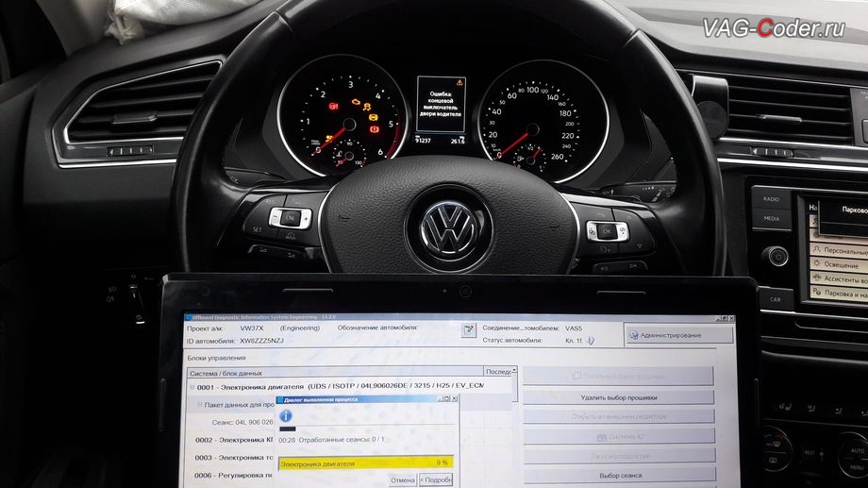Tap the MEDIA button on the infotainment unit

[771, 218]
